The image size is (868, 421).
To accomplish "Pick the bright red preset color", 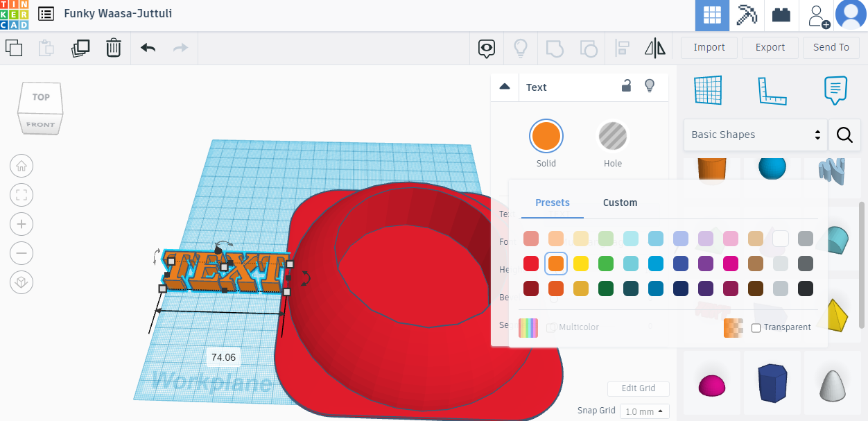I will point(531,264).
